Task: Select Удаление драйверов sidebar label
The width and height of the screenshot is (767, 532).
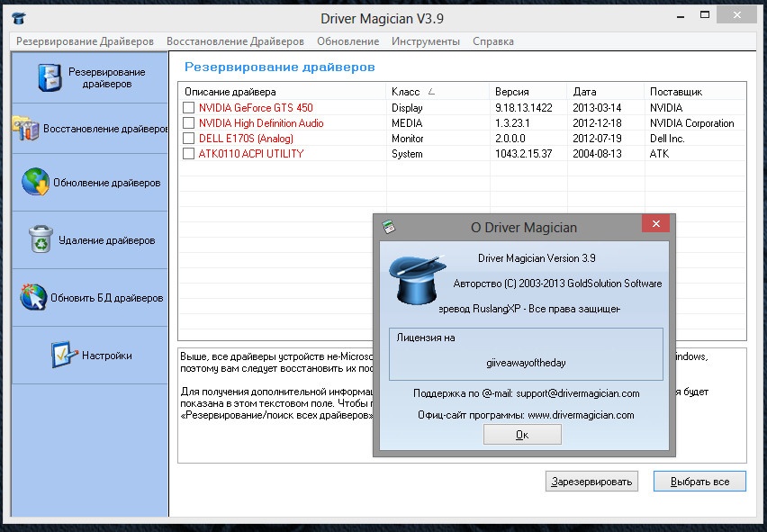Action: click(x=106, y=240)
